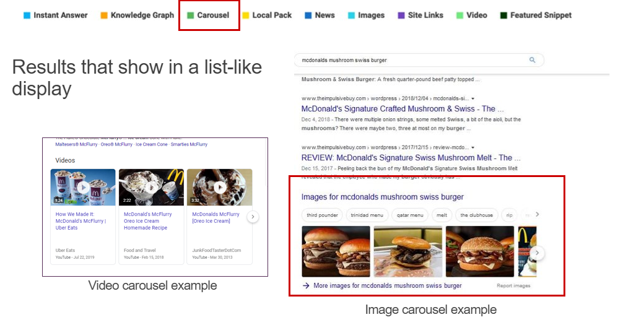Open How We Made It: McDonald's McFlurry title
644x325 pixels.
coord(80,221)
